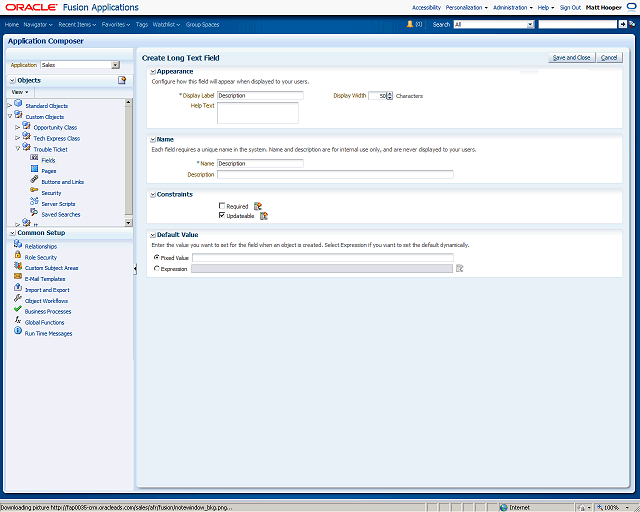Click the Custom Subject Areas icon

pyautogui.click(x=18, y=265)
